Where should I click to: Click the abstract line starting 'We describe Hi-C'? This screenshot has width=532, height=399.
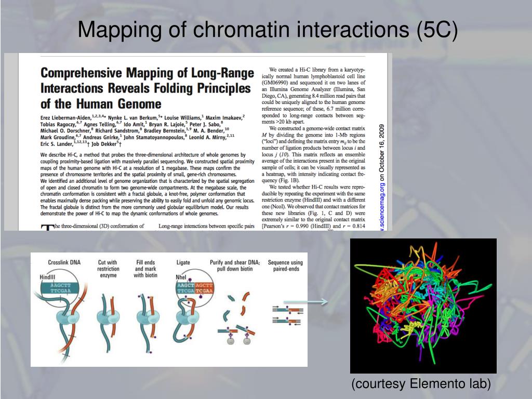[x=143, y=155]
